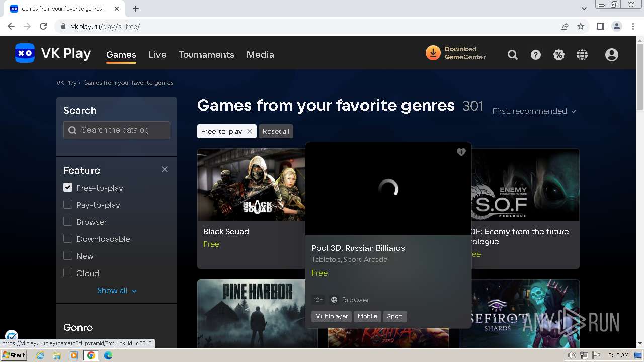The height and width of the screenshot is (362, 644).
Task: Open the Chrome profile avatar icon
Action: coord(616,26)
